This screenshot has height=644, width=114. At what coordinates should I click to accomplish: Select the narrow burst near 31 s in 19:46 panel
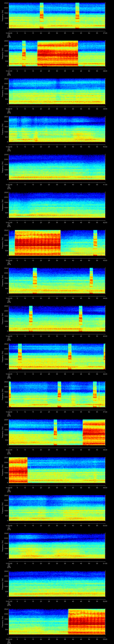(59, 394)
